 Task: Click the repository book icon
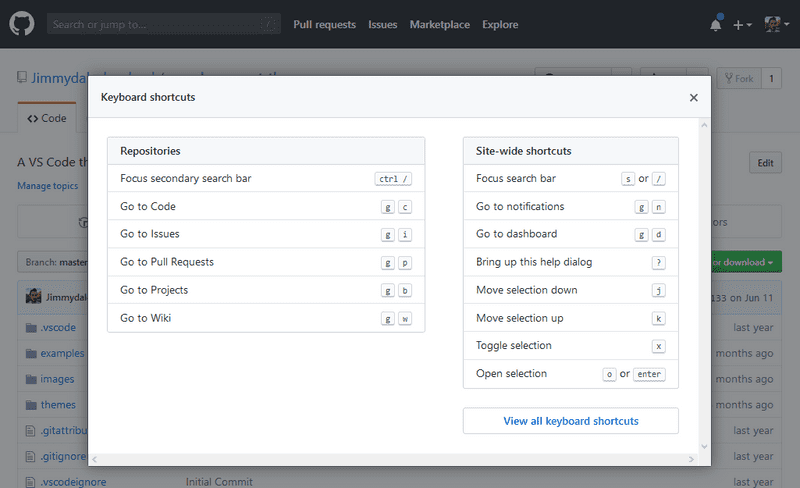coord(22,78)
